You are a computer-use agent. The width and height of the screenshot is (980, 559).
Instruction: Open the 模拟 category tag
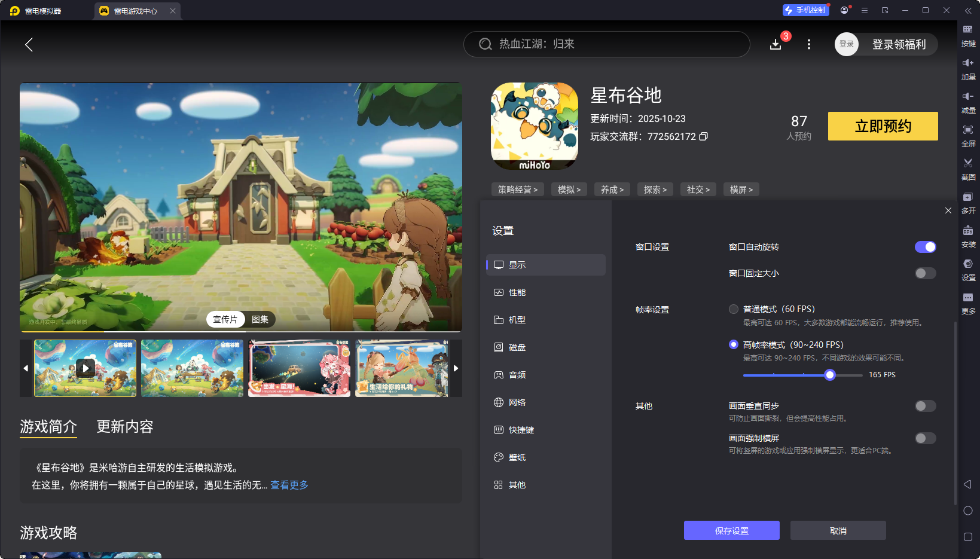[569, 190]
